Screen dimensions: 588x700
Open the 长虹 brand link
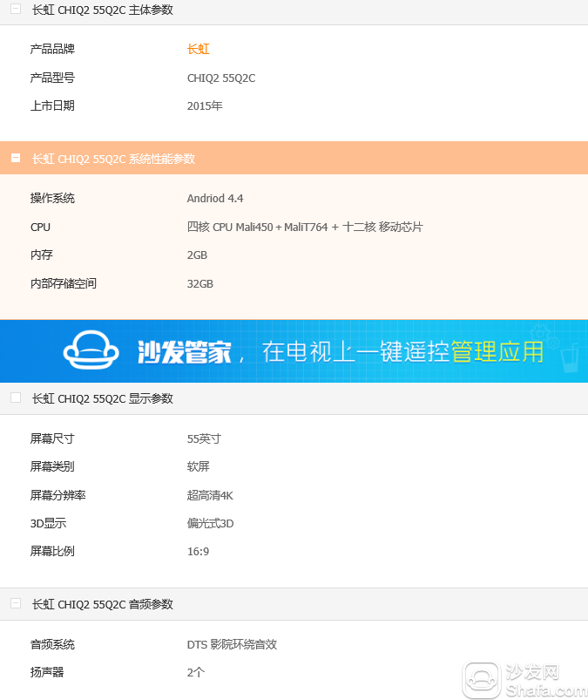198,49
